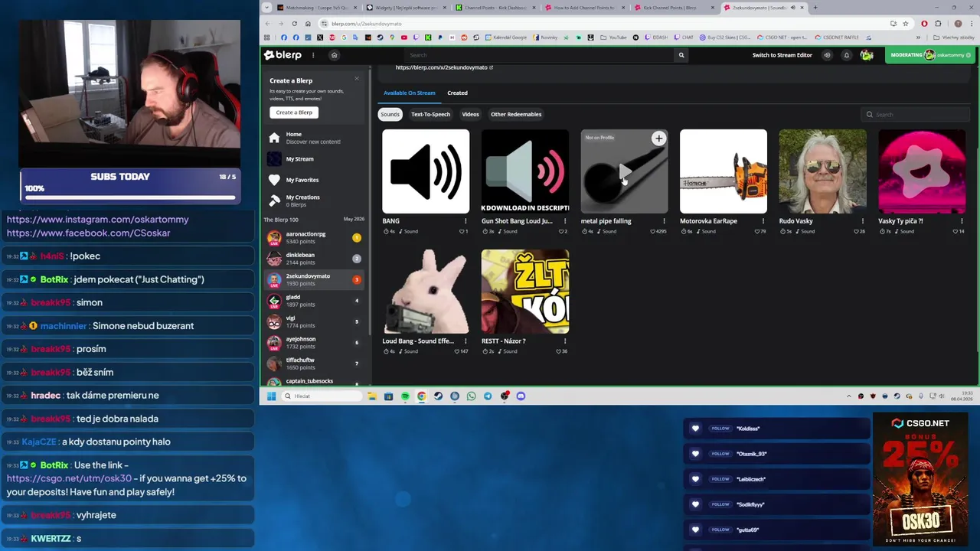This screenshot has height=551, width=980.
Task: Play the Gun Shot Bang Loud thumbnail
Action: pyautogui.click(x=525, y=171)
